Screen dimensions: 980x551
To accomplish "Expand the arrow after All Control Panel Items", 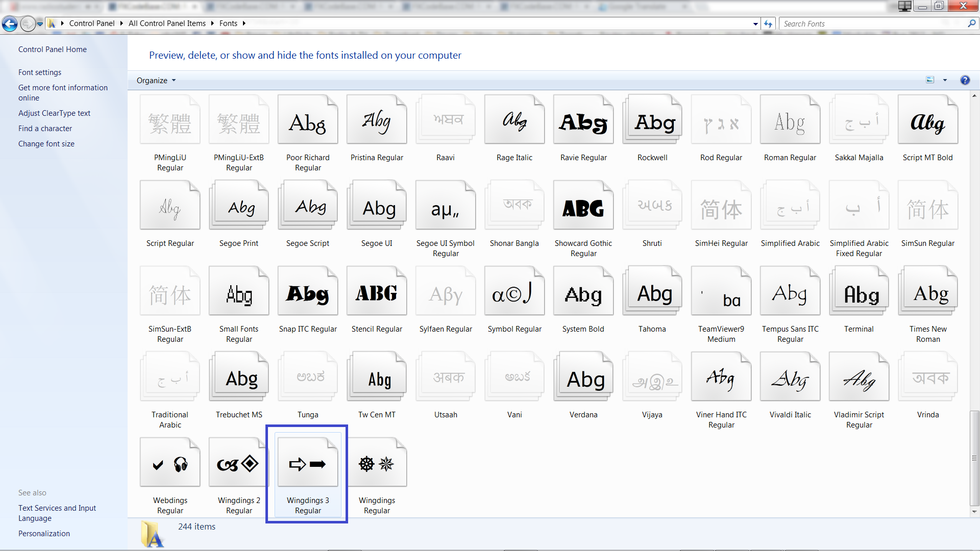I will pyautogui.click(x=212, y=23).
